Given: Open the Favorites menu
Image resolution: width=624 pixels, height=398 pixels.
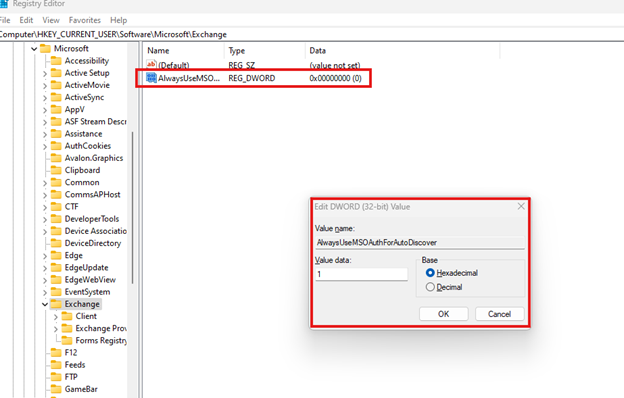Looking at the screenshot, I should click(85, 20).
